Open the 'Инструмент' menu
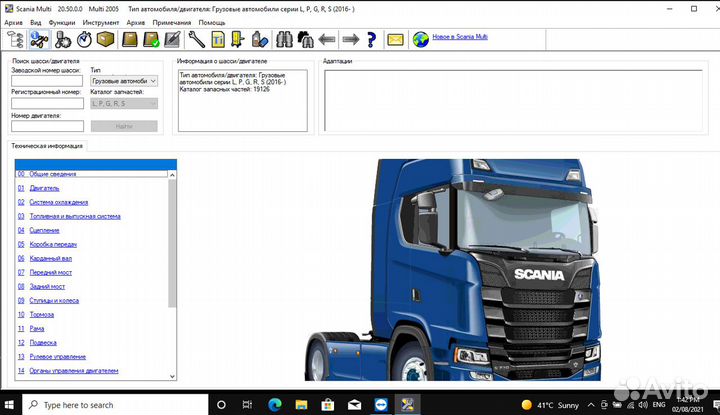720x415 pixels. pyautogui.click(x=101, y=22)
